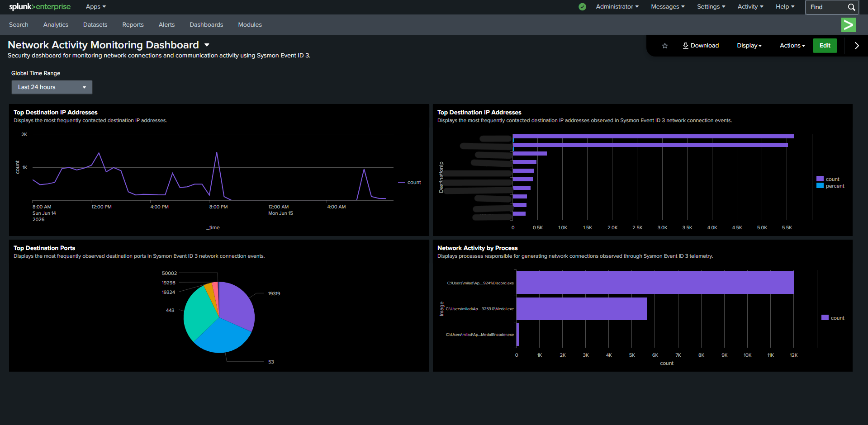
Task: Open the Administrator dropdown menu
Action: (x=617, y=7)
